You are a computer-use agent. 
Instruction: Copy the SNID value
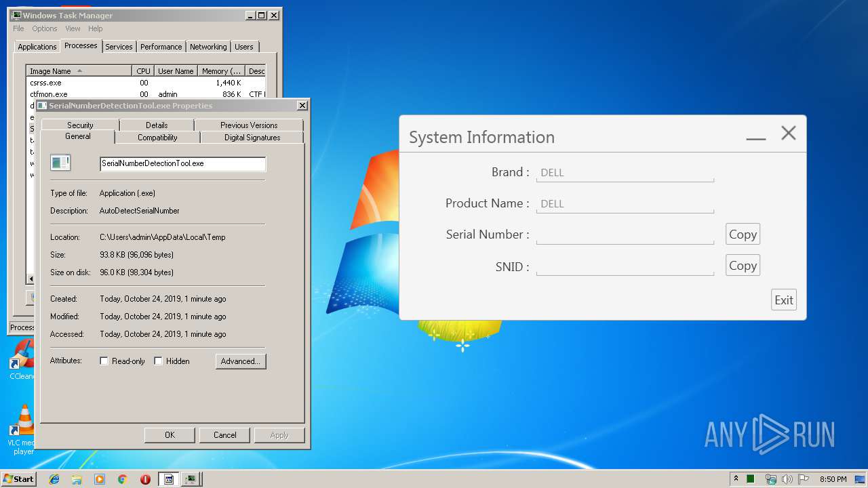[743, 266]
